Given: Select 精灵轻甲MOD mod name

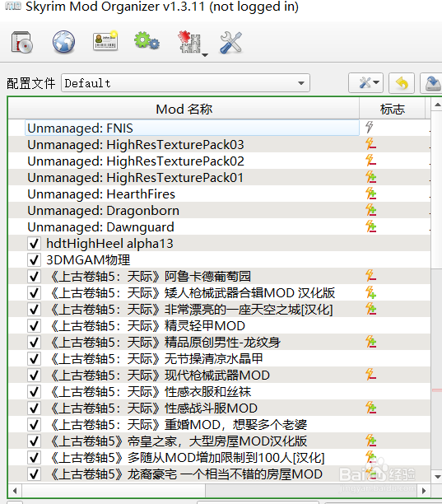Looking at the screenshot, I should (x=148, y=325).
